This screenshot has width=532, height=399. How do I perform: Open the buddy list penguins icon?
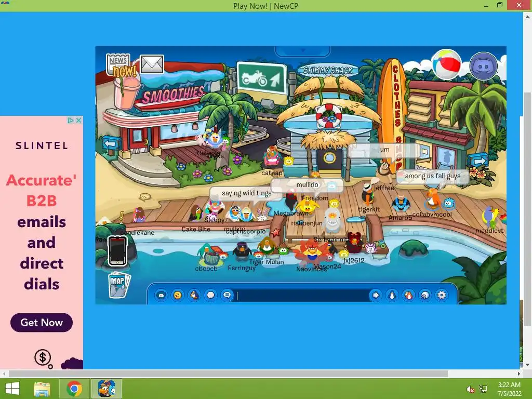(x=408, y=295)
